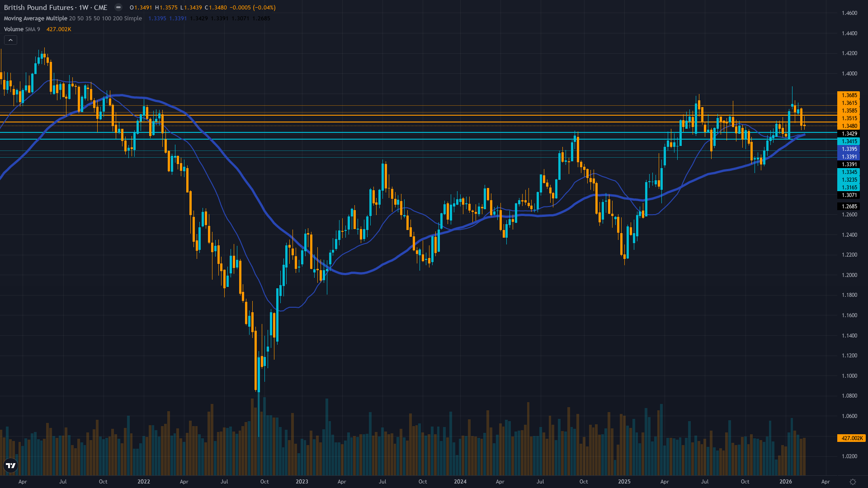Click the 2025 label on the time axis

pyautogui.click(x=624, y=482)
